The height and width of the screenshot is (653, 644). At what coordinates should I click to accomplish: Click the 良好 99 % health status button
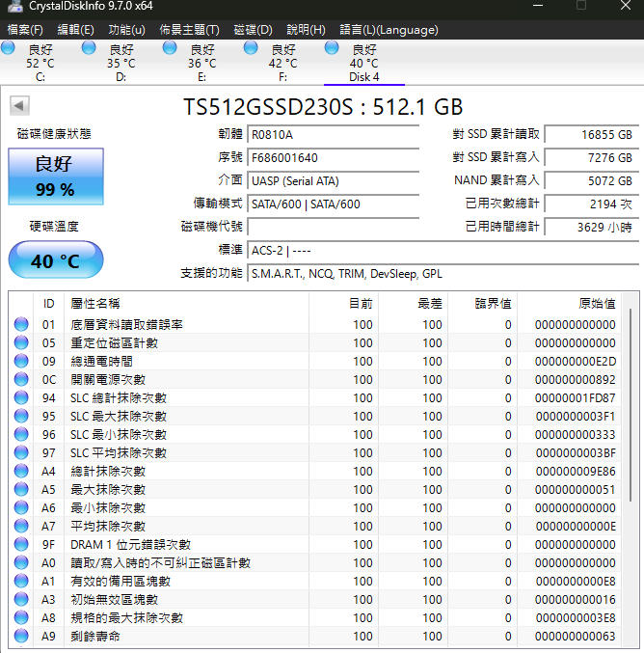click(x=56, y=177)
